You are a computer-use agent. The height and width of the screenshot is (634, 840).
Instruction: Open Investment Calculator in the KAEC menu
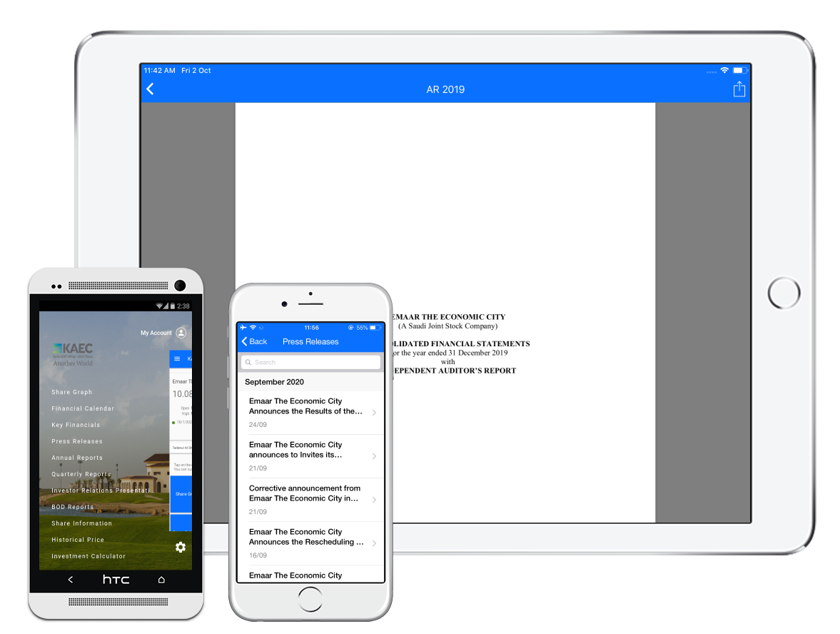tap(88, 556)
